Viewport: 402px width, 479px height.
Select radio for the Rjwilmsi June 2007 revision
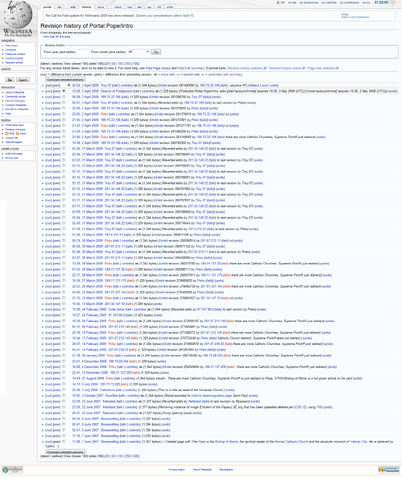64,413
